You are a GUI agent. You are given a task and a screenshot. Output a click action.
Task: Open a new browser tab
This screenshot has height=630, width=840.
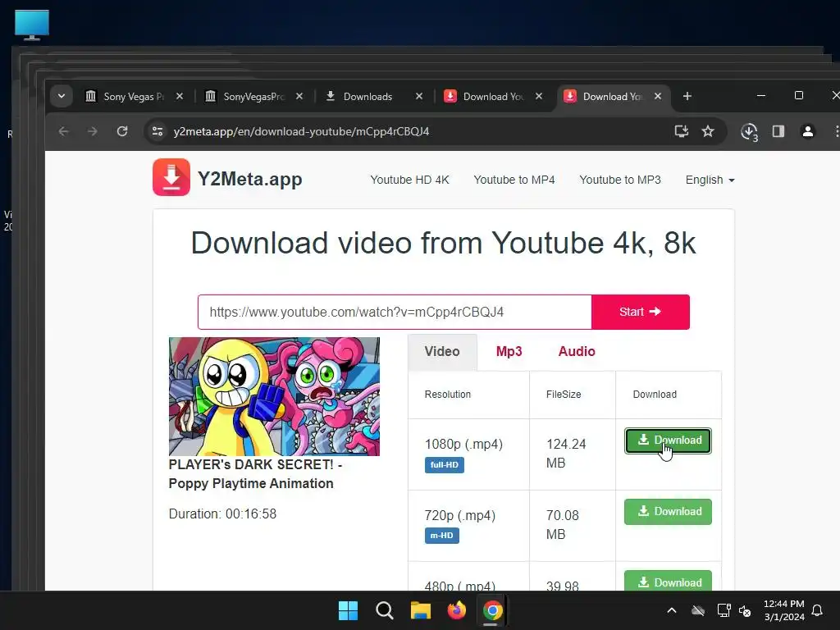[687, 97]
